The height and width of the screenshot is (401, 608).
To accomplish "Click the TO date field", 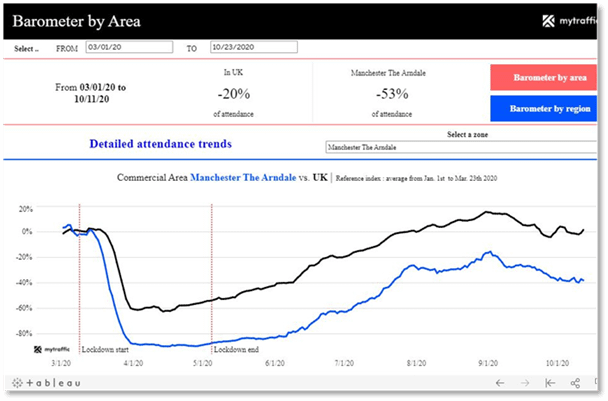I will pos(254,47).
